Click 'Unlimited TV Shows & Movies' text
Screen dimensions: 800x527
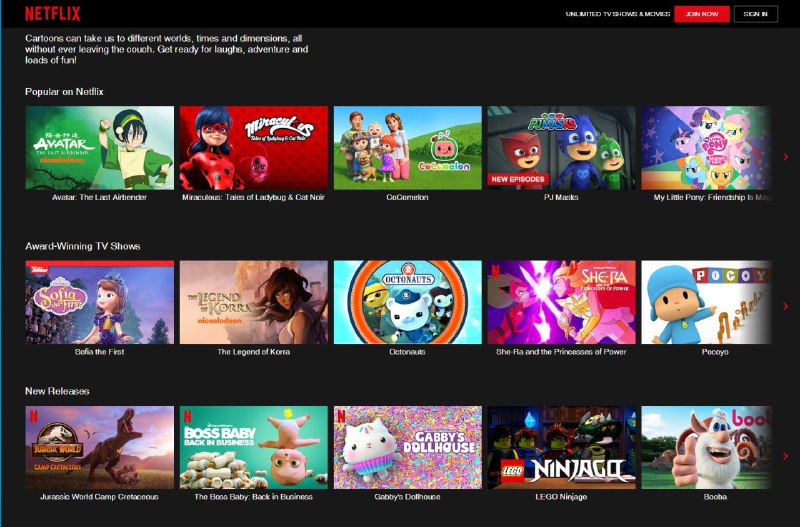click(x=617, y=14)
